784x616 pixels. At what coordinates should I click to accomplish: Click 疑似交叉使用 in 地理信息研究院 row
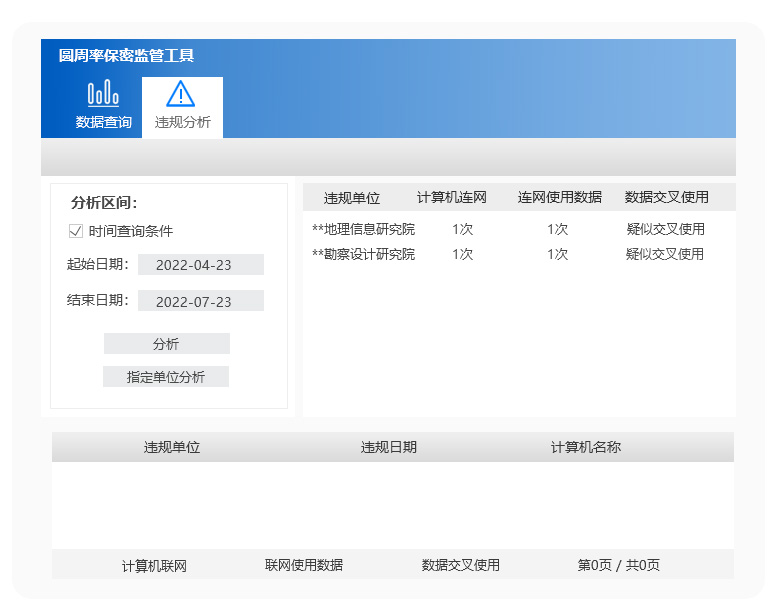click(666, 230)
